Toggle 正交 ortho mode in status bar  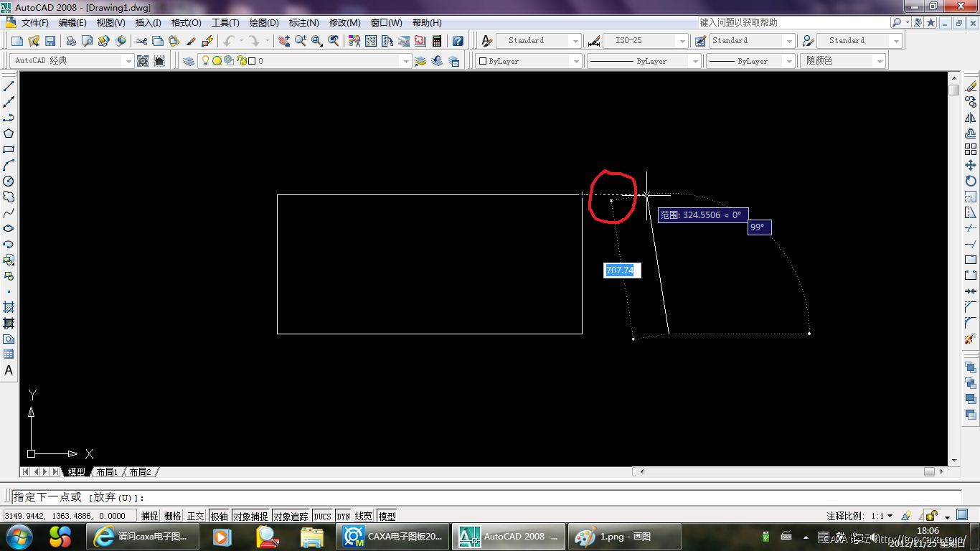pyautogui.click(x=196, y=516)
